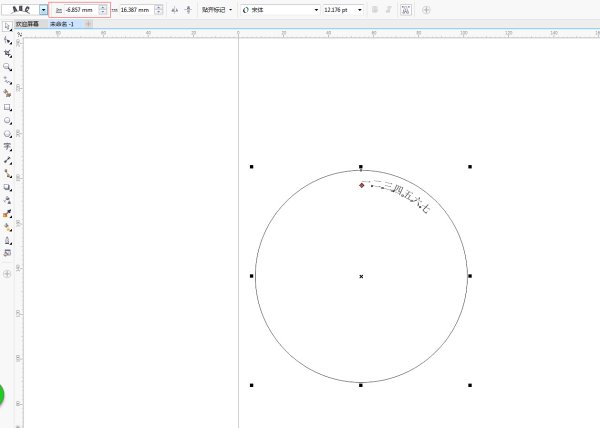Click the center X marker of the selection
The height and width of the screenshot is (428, 600).
coord(361,276)
